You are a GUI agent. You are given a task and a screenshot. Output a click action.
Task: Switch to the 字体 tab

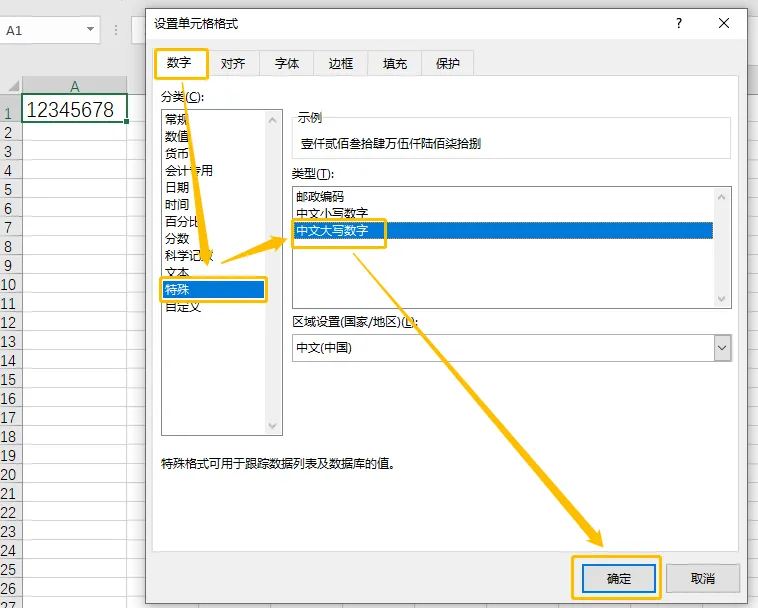tap(287, 63)
